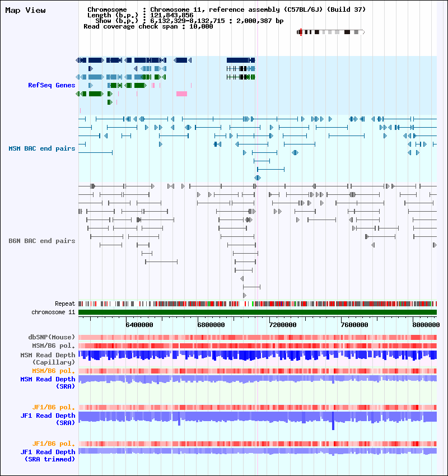Click the JF1 Read Depth (SRA trimmed) label

[x=48, y=456]
